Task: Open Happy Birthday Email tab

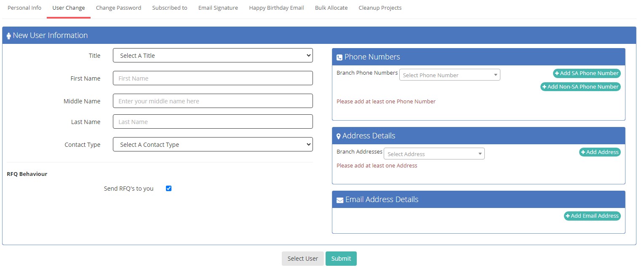Action: coord(276,8)
